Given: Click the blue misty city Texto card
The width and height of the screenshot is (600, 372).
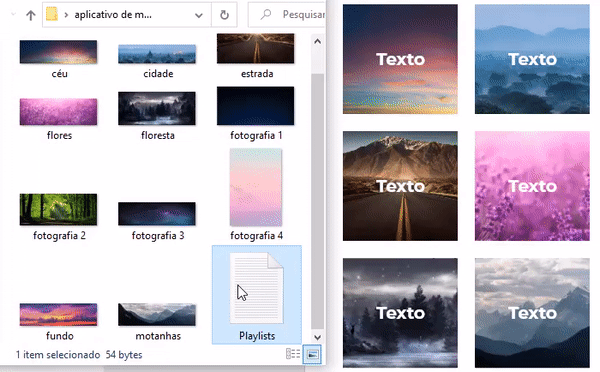Looking at the screenshot, I should click(x=532, y=59).
